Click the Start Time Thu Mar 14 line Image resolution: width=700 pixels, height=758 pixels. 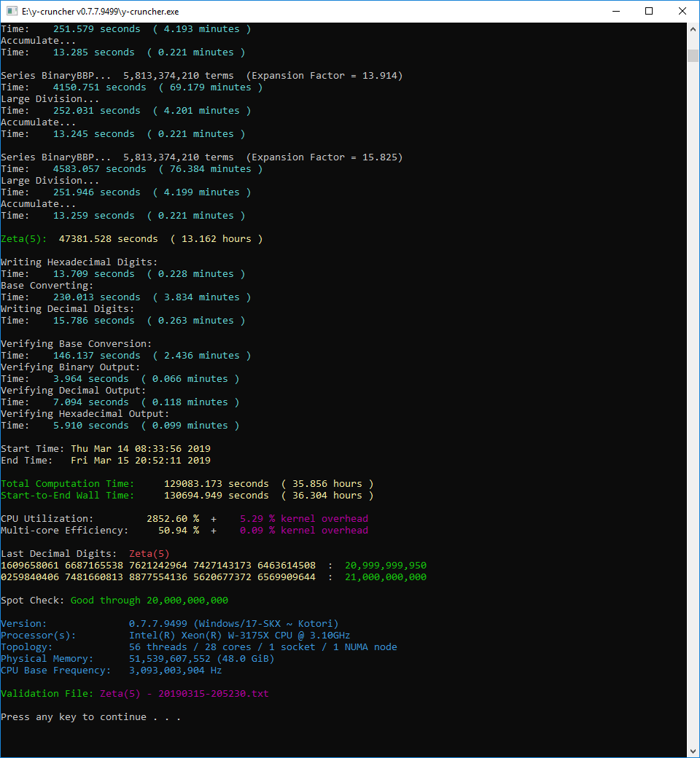click(105, 449)
